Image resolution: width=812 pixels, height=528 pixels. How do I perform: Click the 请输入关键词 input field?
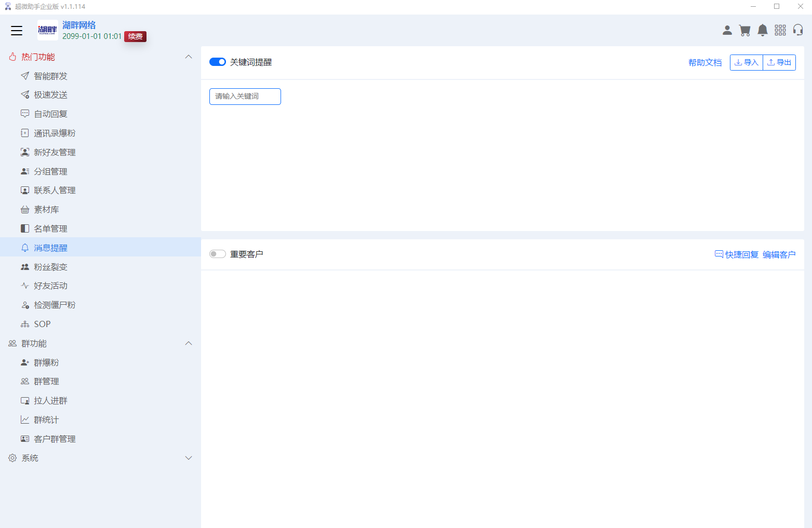pos(245,97)
